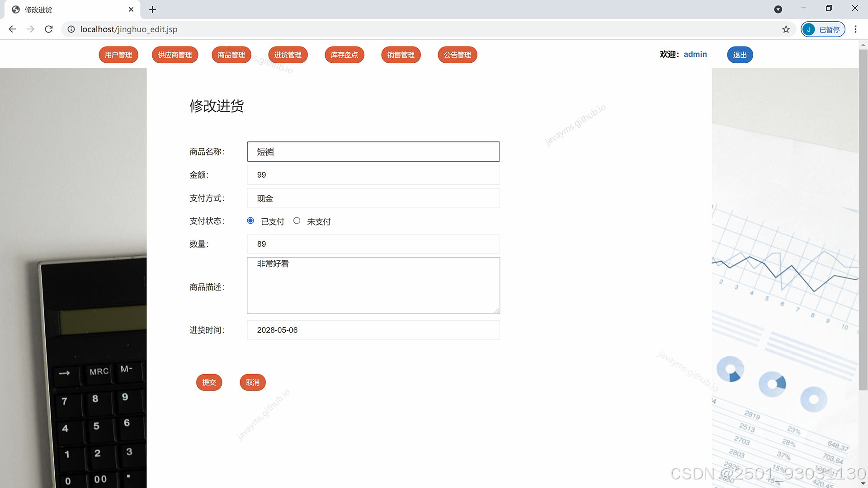
Task: Open 公告管理 menu
Action: coord(458,55)
